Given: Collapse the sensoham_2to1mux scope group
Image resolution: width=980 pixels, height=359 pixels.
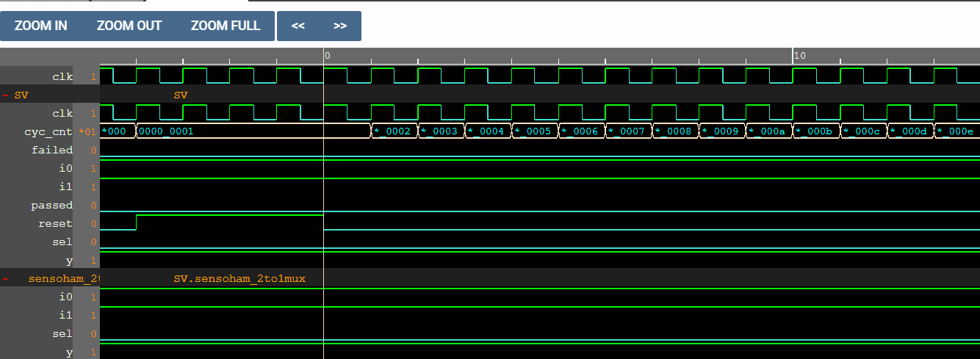Looking at the screenshot, I should click(6, 279).
